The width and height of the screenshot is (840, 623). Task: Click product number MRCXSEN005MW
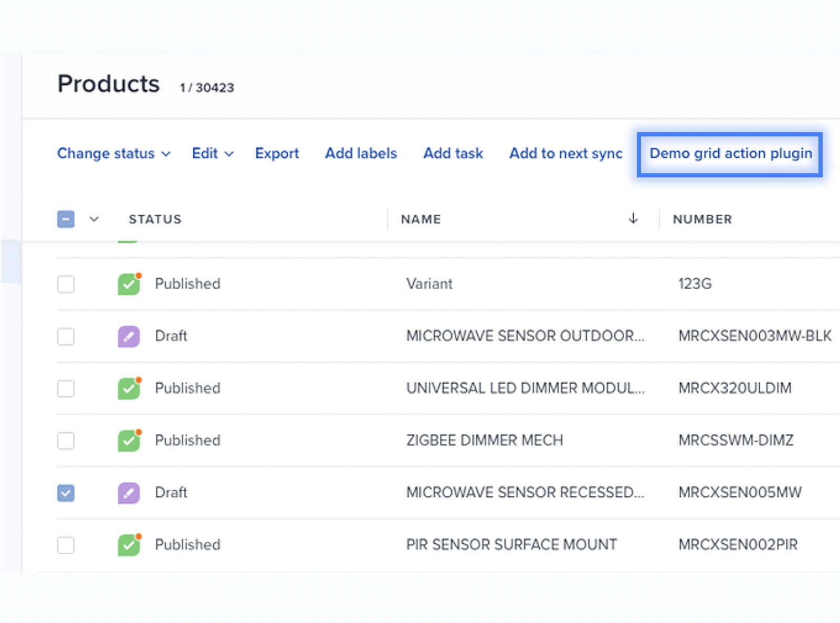pyautogui.click(x=740, y=492)
